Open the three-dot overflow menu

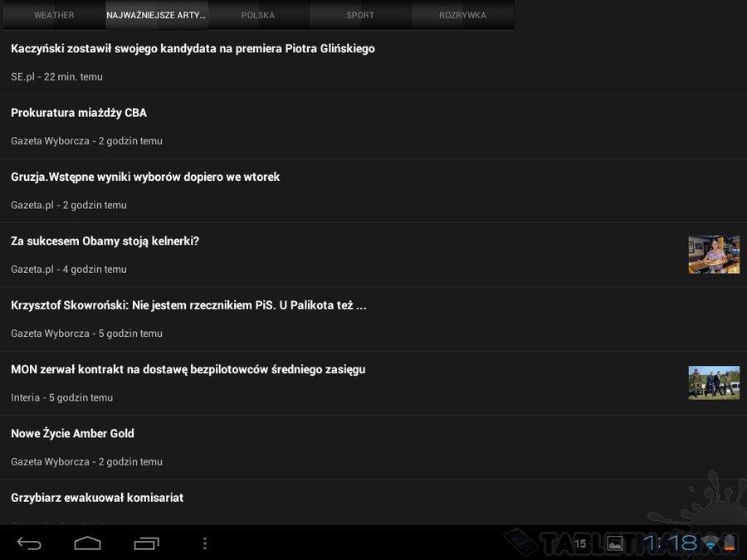click(205, 543)
